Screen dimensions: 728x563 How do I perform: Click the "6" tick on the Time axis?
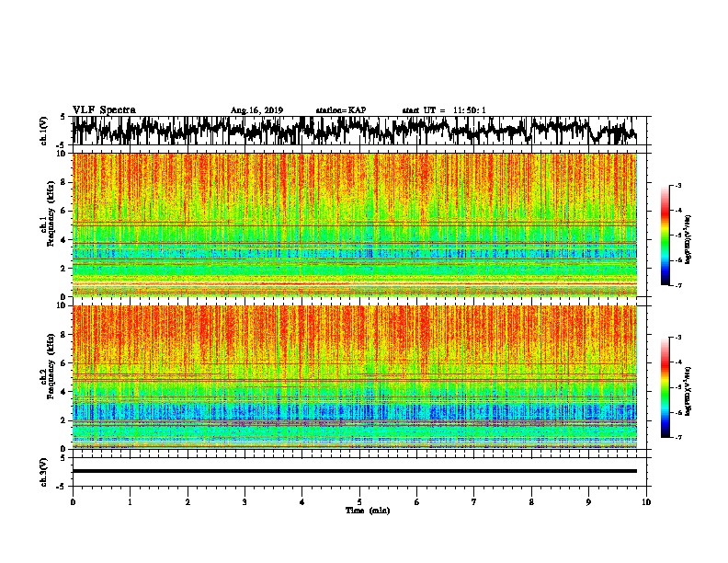coord(417,502)
